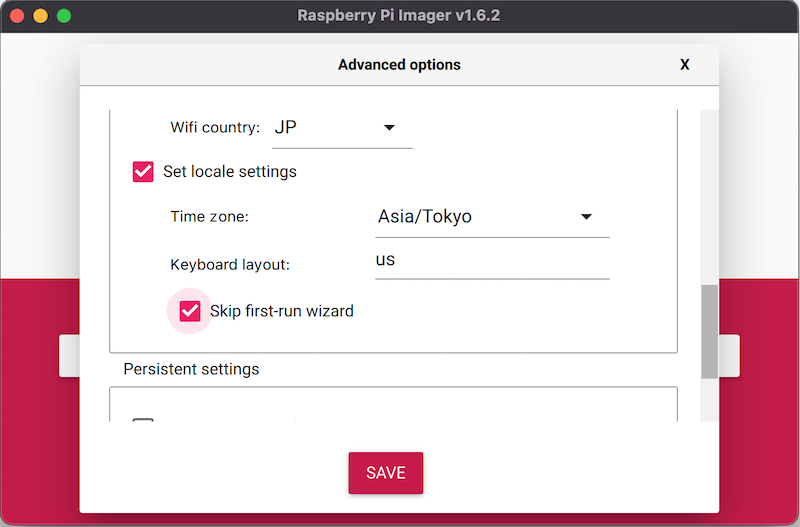Click the Time zone dropdown arrow
Viewport: 800px width, 527px height.
[x=586, y=217]
